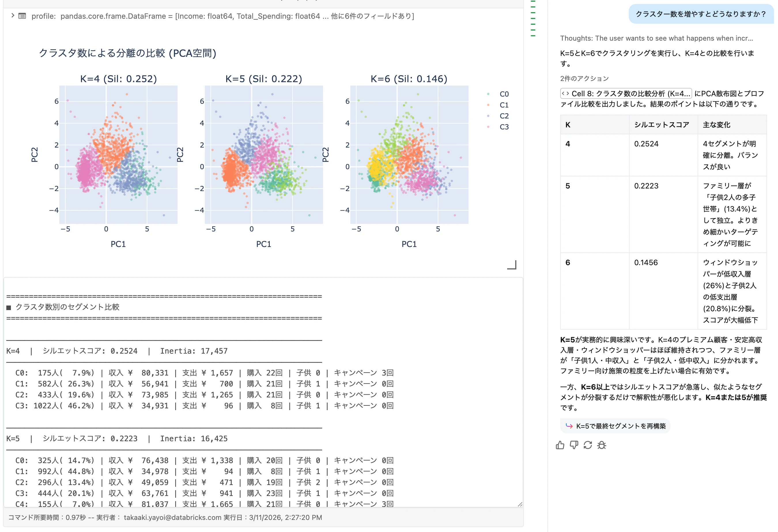Screen dimensions: 778x532
Task: Click the K=4 Inertia: 17,457 line
Action: (117, 351)
